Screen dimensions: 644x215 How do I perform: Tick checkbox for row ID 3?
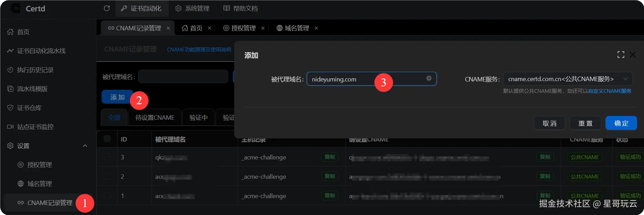click(x=107, y=157)
